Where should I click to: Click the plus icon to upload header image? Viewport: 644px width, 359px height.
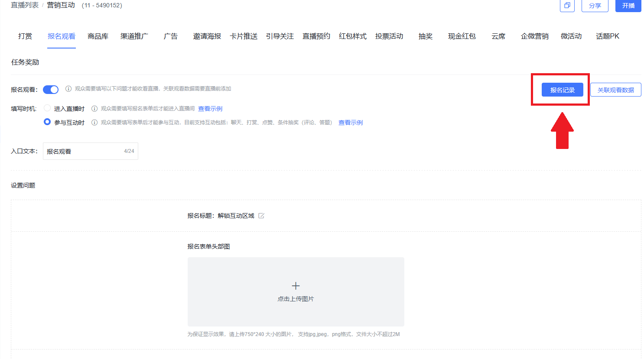296,286
